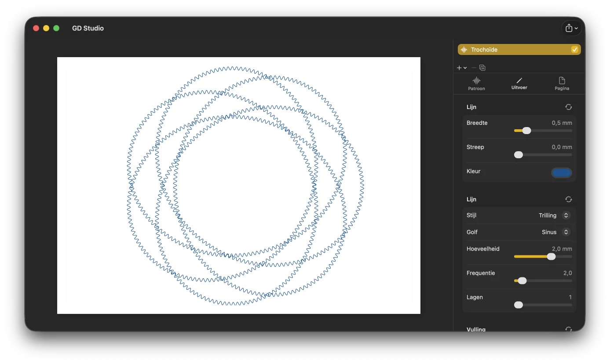Reset the Vulling section
Viewport: 610px width, 364px height.
569,329
